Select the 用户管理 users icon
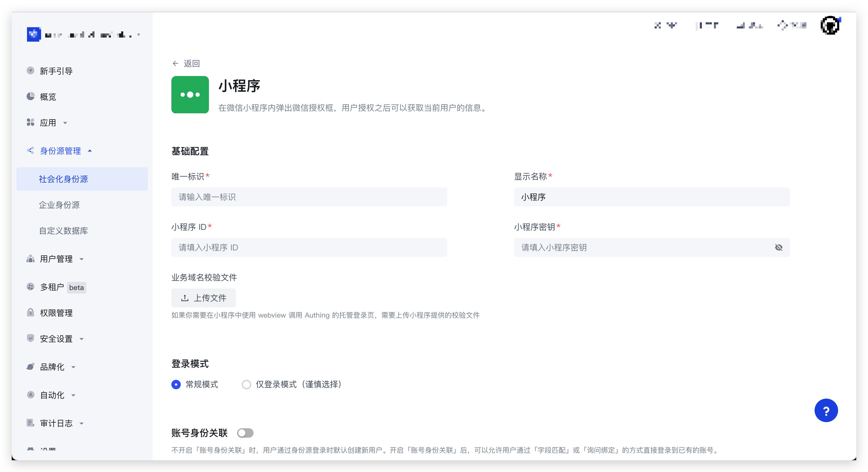 coord(31,259)
